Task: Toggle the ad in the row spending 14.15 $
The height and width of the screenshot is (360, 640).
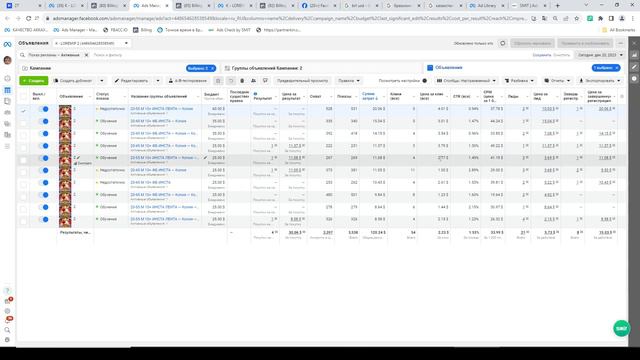Action: [43, 133]
